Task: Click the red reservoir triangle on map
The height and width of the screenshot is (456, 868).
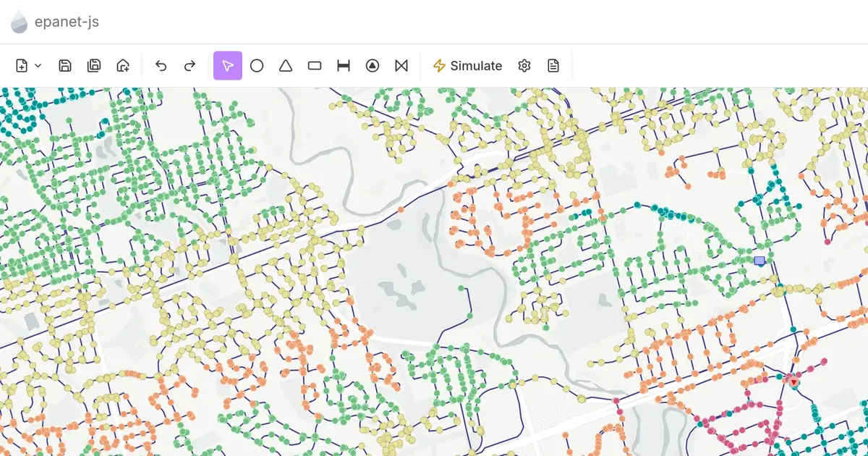Action: (793, 381)
